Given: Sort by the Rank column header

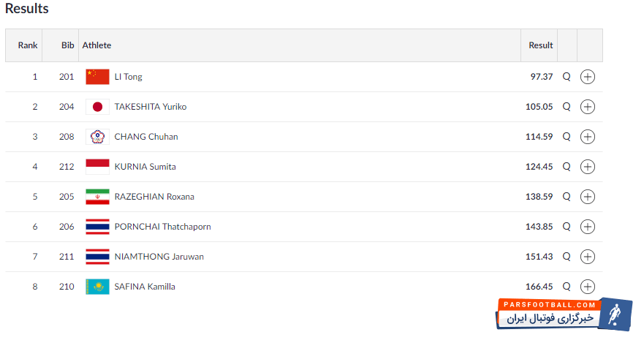Looking at the screenshot, I should pyautogui.click(x=28, y=45).
